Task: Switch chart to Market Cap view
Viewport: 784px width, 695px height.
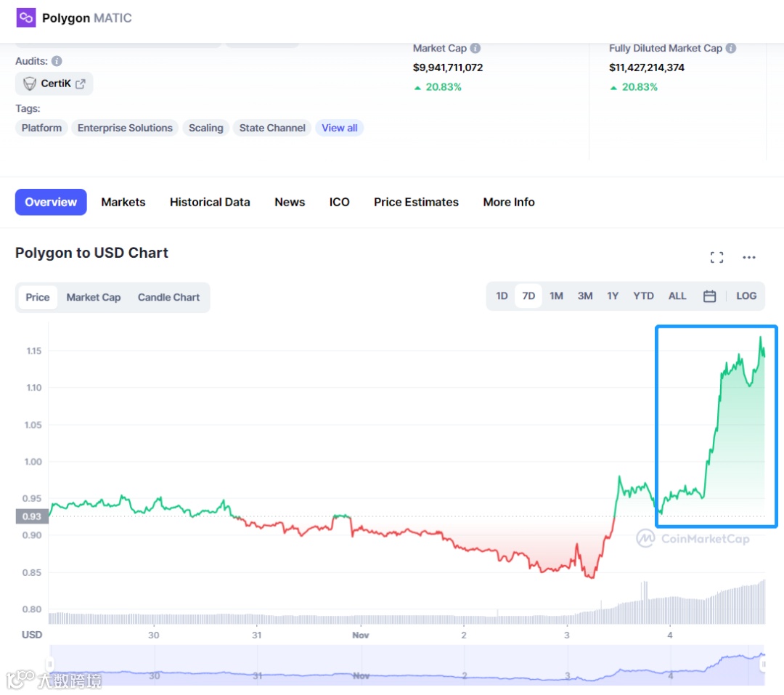Action: (x=94, y=297)
